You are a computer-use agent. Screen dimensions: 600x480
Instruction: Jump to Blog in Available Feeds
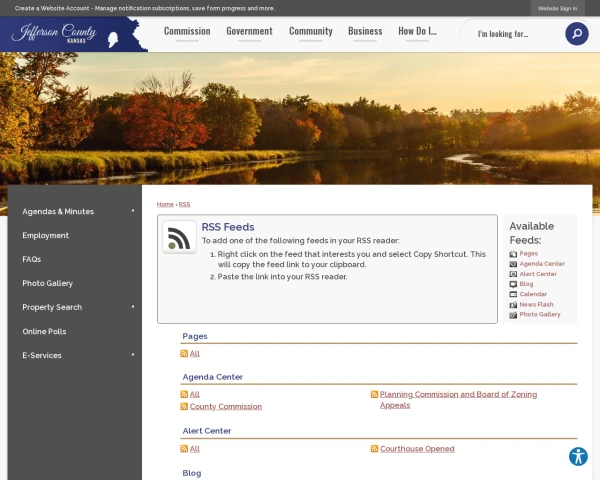tap(526, 284)
